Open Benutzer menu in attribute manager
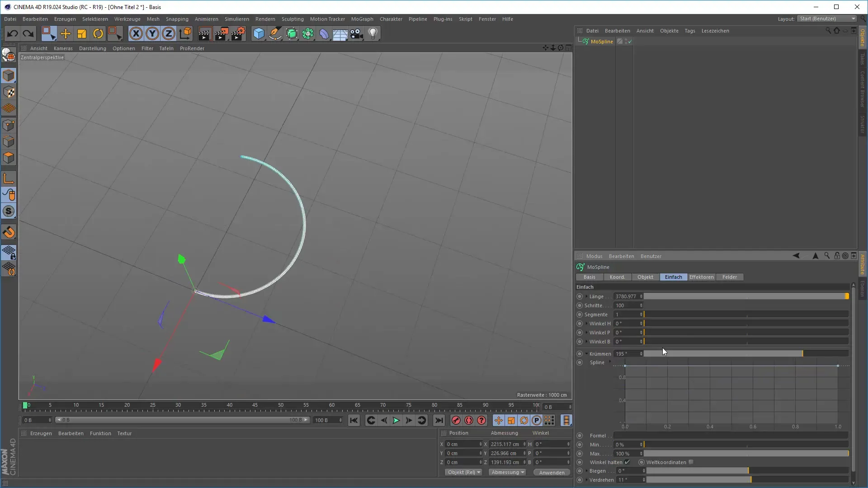The height and width of the screenshot is (488, 868). click(651, 256)
